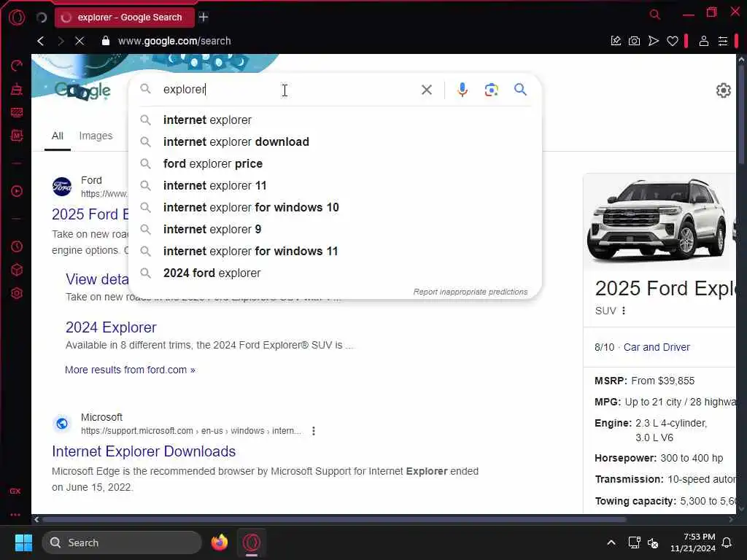Screen dimensions: 747x560
Task: Open the Windows Start menu
Action: coord(23,542)
